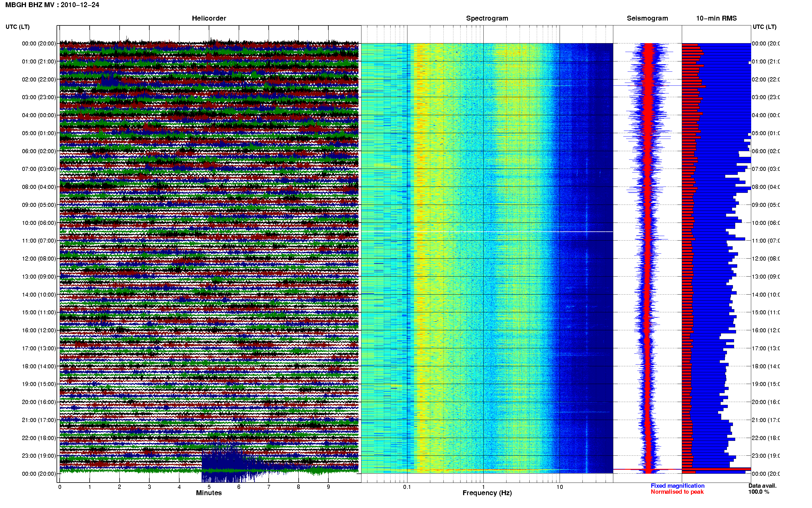Click the left time label '08:00 (04:00)'
The width and height of the screenshot is (812, 508).
pos(39,187)
